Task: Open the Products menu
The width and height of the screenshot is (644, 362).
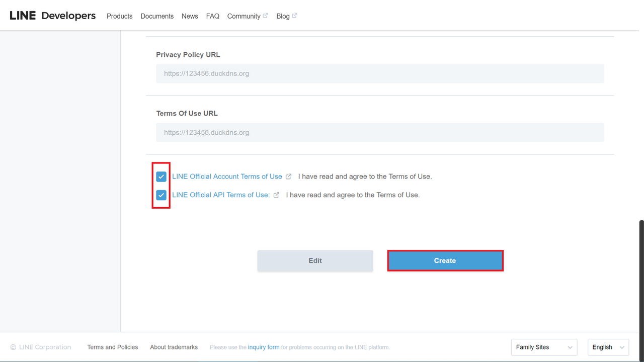Action: point(120,16)
